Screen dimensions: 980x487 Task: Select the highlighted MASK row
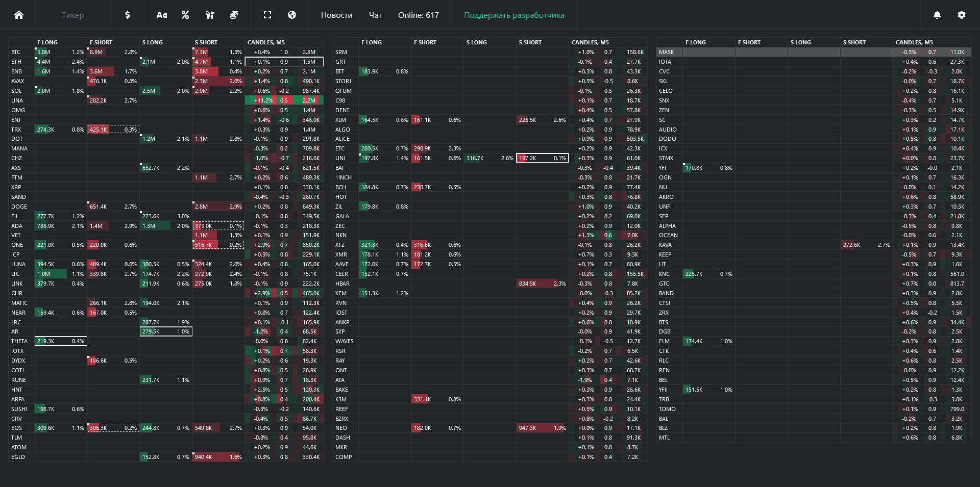coord(814,52)
